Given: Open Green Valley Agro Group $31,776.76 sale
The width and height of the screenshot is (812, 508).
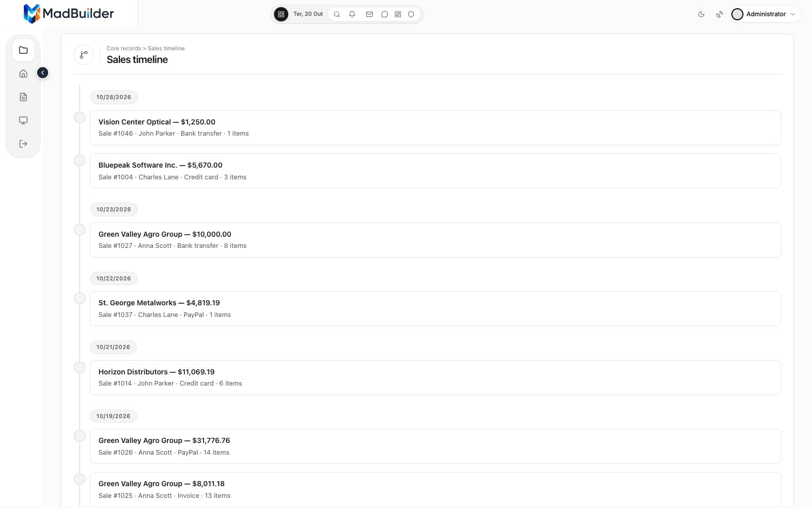Looking at the screenshot, I should point(435,446).
